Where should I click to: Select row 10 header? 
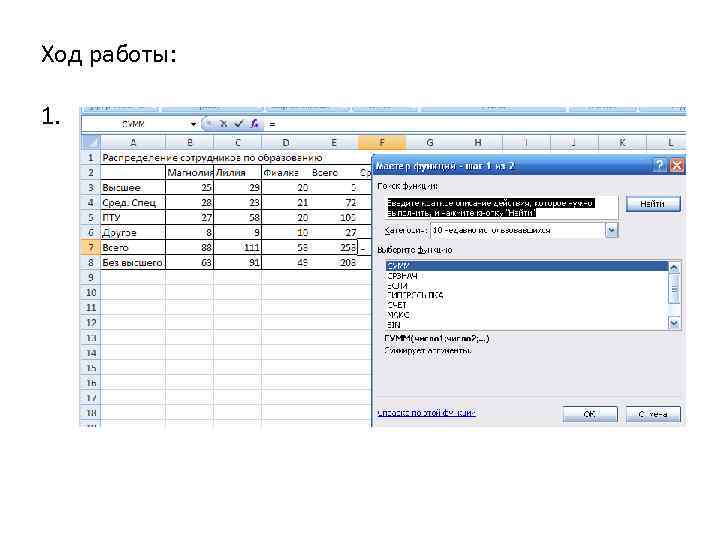pyautogui.click(x=90, y=292)
